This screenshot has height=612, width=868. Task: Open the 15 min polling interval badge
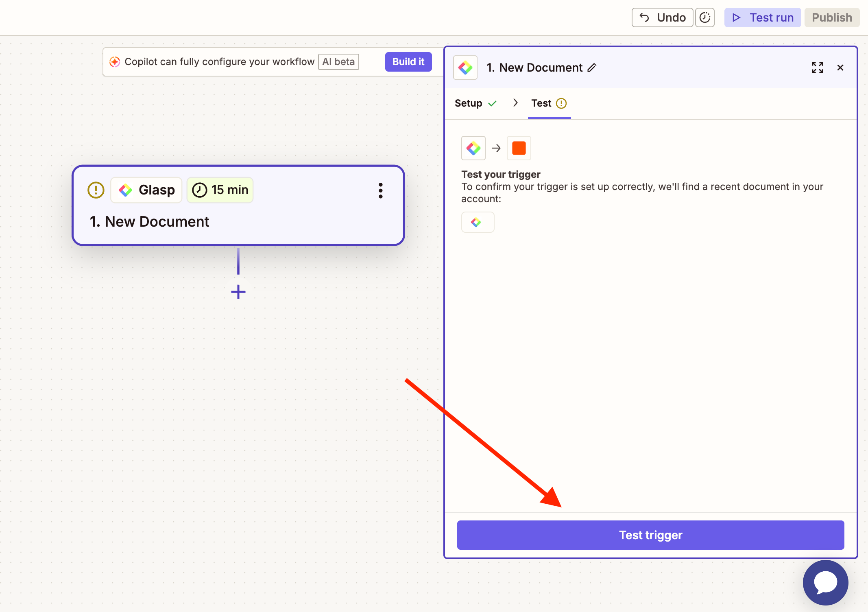pos(220,190)
